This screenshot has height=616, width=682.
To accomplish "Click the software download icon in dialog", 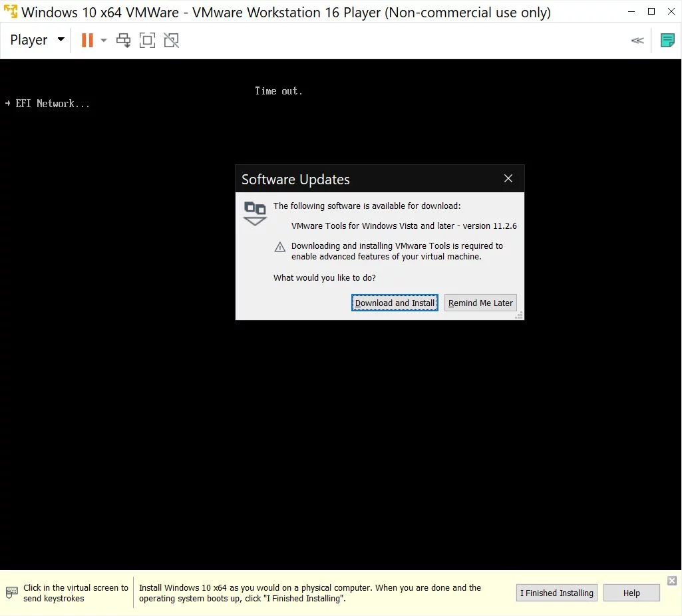I will (255, 213).
